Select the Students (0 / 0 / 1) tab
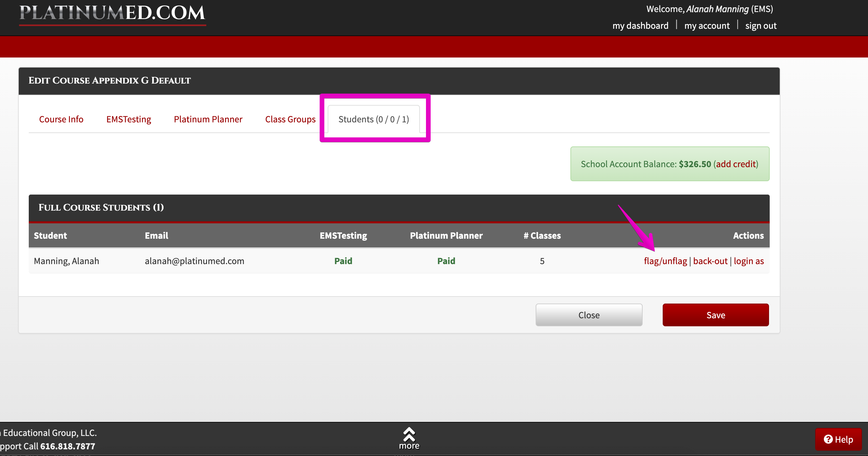Viewport: 868px width, 456px height. [373, 119]
